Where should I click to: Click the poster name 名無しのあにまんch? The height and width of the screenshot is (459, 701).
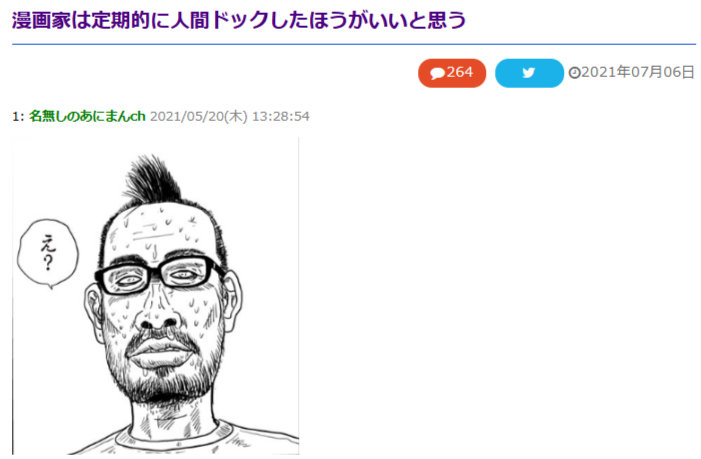click(87, 116)
